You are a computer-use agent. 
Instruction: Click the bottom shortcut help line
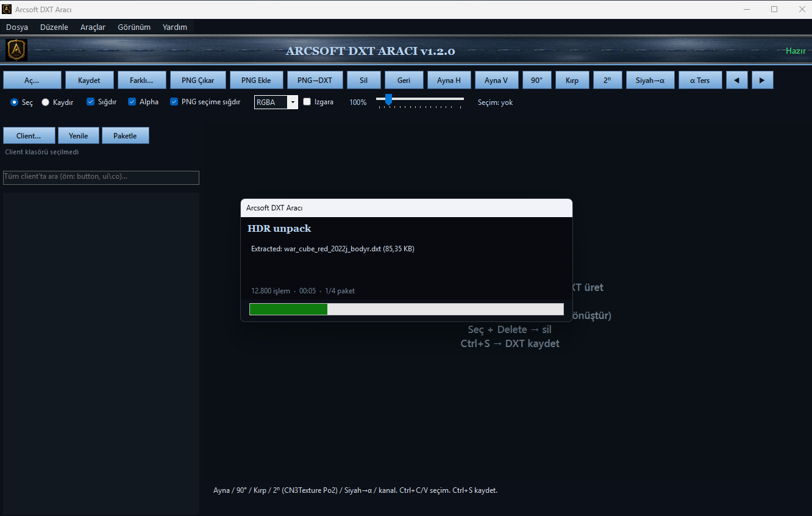tap(355, 490)
